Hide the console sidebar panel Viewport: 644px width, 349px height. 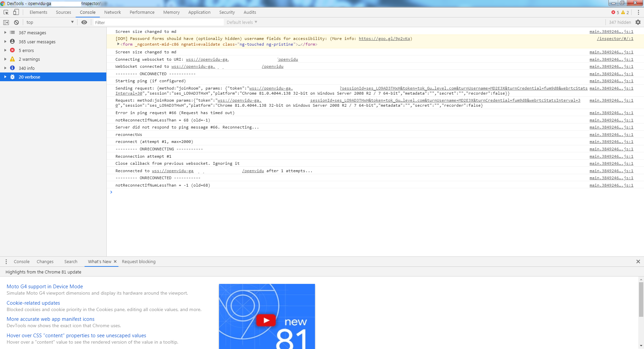pos(6,22)
